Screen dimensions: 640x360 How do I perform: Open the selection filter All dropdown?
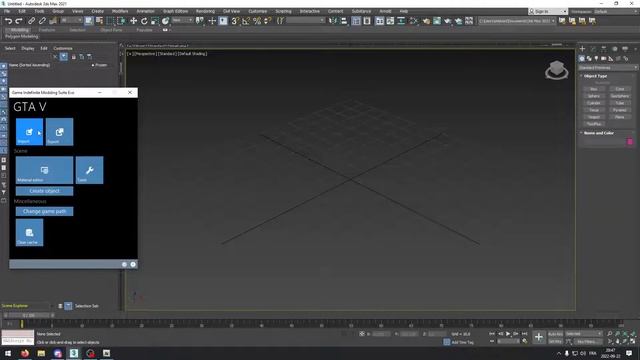71,20
